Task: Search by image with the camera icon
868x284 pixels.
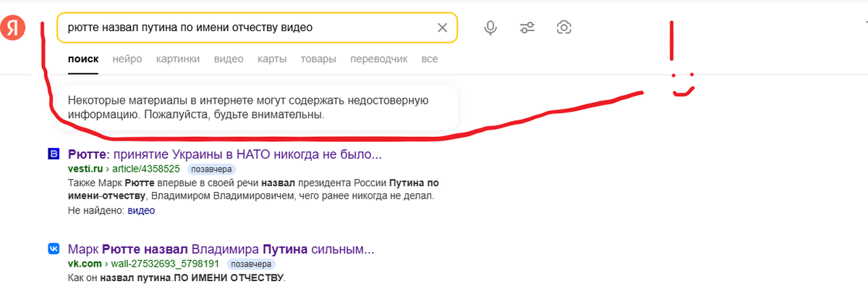Action: point(564,28)
